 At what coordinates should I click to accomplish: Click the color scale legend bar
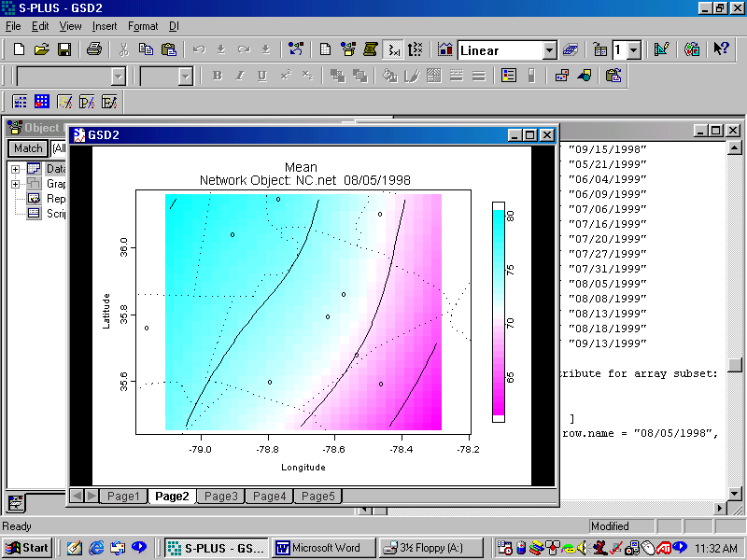tap(499, 312)
